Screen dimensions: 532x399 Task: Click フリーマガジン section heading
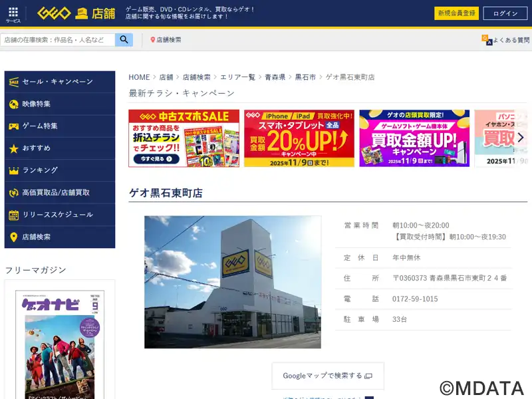[36, 270]
